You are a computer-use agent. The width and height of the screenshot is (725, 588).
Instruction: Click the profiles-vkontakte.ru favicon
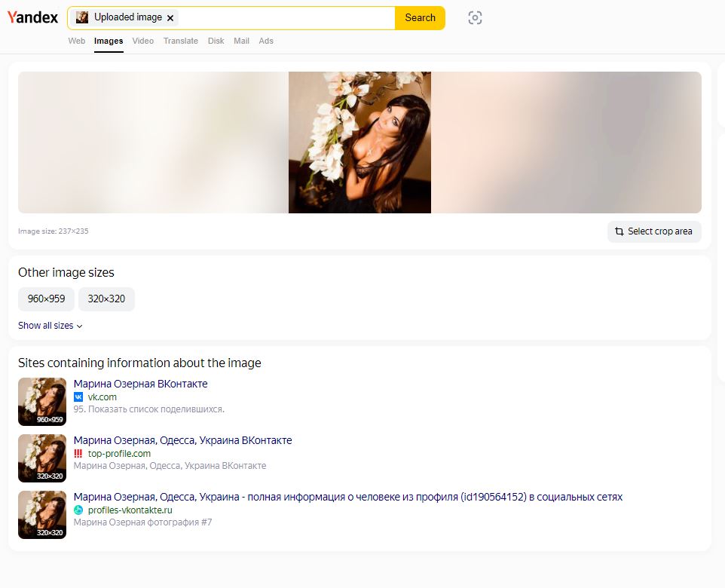78,510
